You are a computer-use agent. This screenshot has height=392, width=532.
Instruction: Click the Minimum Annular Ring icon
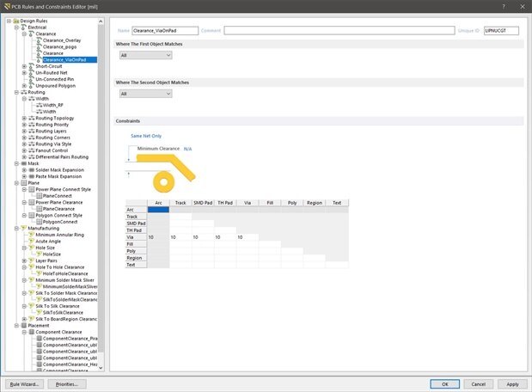click(32, 235)
